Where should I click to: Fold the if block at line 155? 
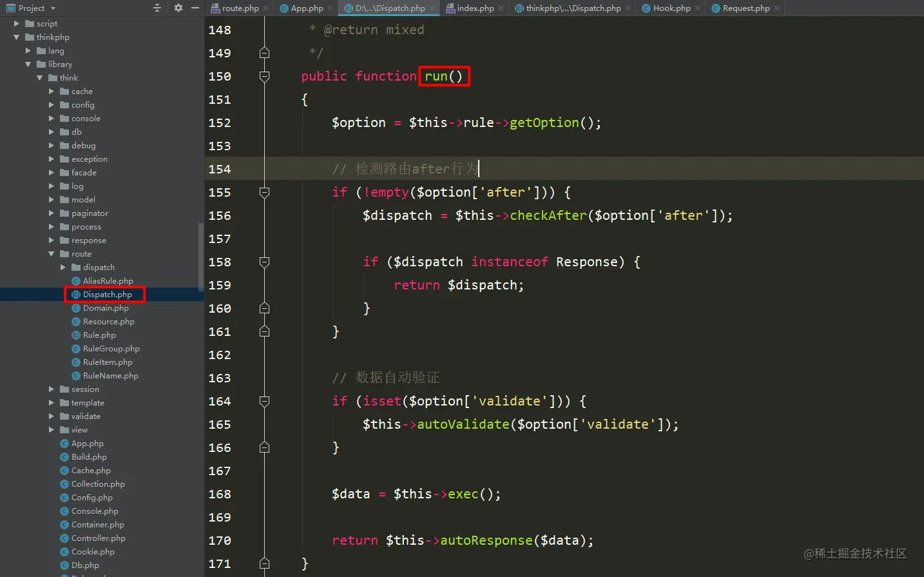point(264,192)
